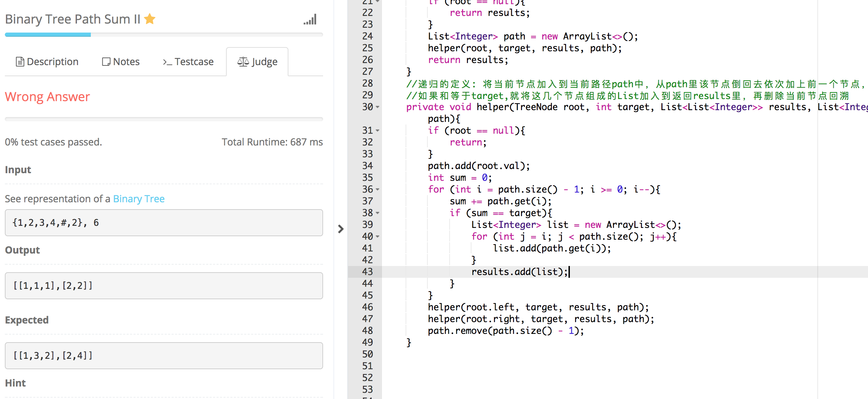Image resolution: width=868 pixels, height=399 pixels.
Task: Click the progress bar below problem title
Action: 160,35
